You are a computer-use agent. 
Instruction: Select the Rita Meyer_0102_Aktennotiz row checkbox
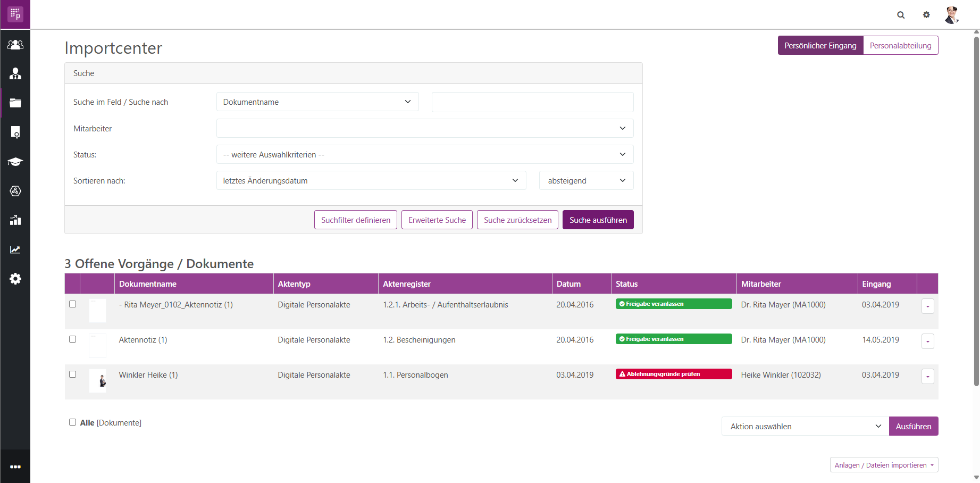tap(73, 304)
